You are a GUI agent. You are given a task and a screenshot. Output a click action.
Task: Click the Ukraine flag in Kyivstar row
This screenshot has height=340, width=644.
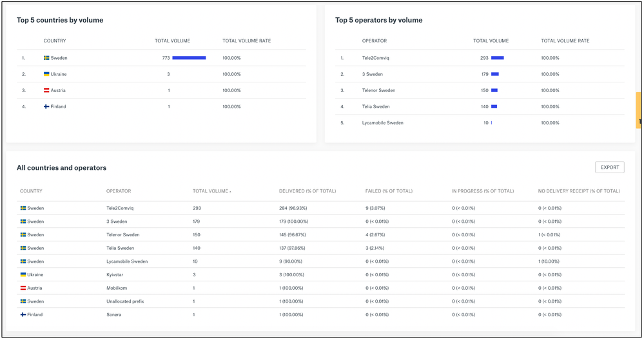tap(23, 275)
